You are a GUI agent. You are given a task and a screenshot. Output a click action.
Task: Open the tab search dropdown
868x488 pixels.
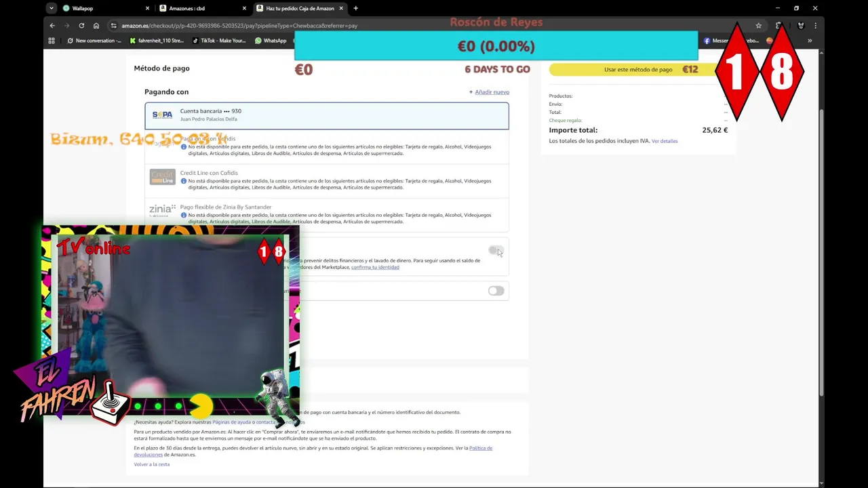pyautogui.click(x=52, y=8)
